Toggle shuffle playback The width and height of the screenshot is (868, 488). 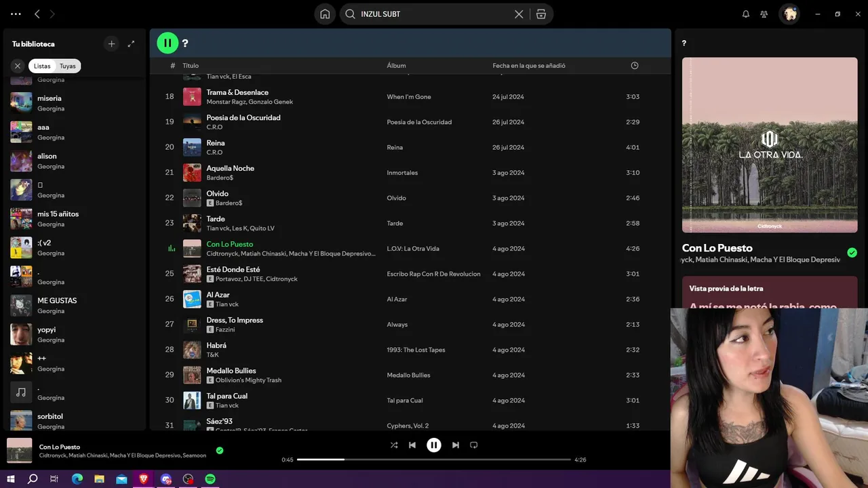coord(394,445)
